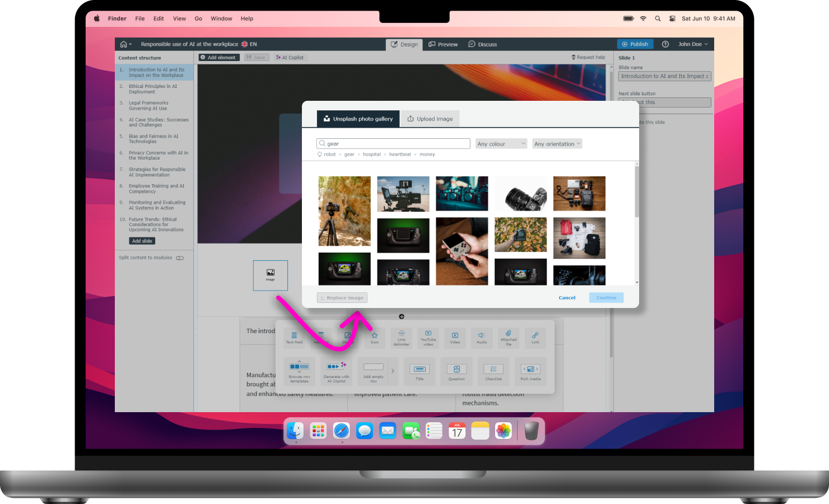Select slide 2 Ethical Principles in AI Deployment
This screenshot has height=504, width=829.
click(155, 89)
